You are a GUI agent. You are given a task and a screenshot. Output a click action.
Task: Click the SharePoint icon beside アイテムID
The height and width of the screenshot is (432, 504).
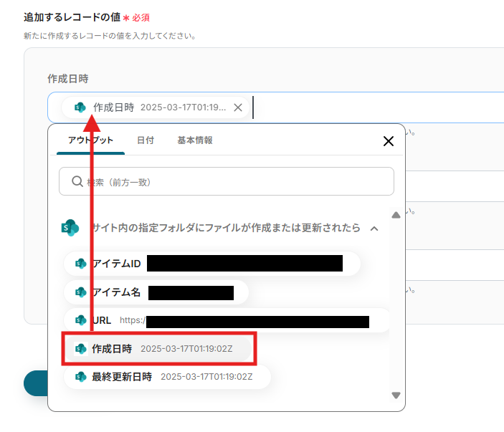81,264
